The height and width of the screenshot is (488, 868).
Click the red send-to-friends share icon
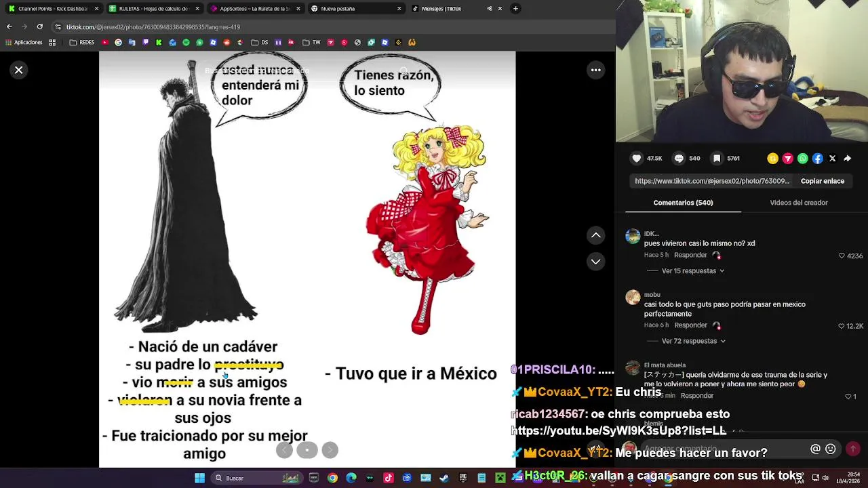[787, 158]
